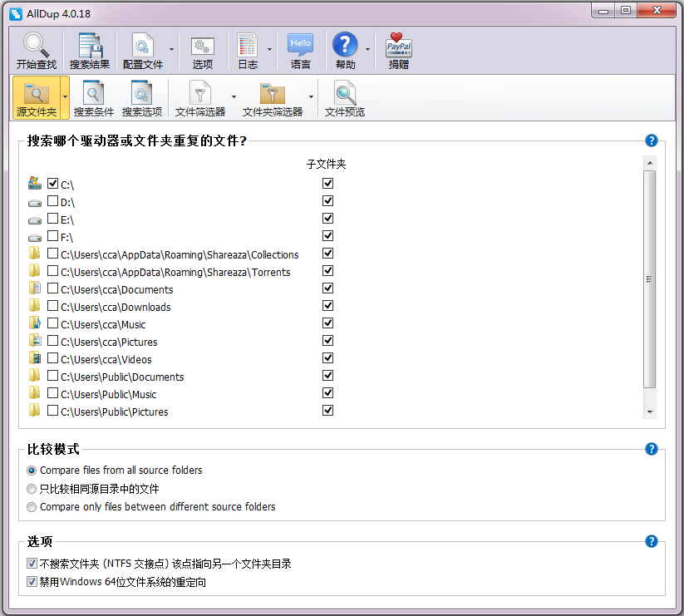Click the help icon next to 选项 section
Image resolution: width=684 pixels, height=616 pixels.
click(652, 541)
